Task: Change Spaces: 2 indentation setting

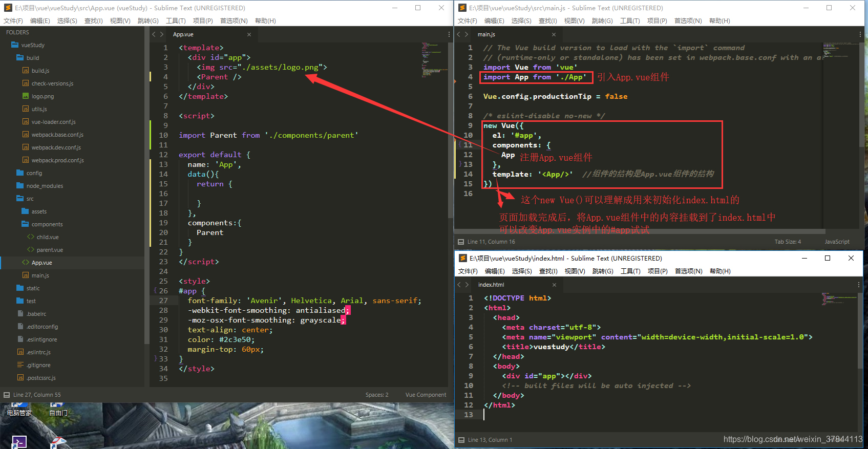Action: pos(377,395)
